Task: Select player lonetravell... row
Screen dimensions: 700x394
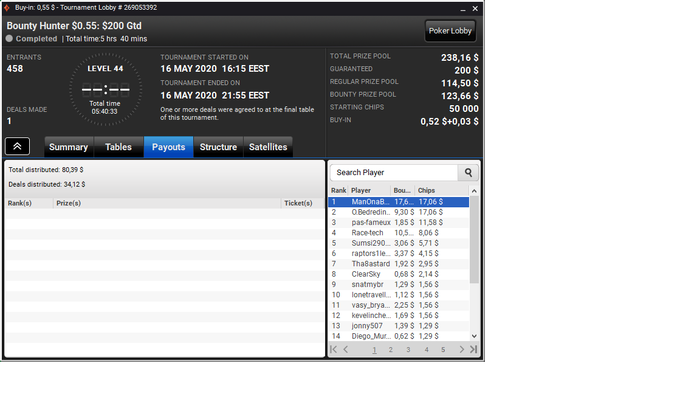Action: 399,294
